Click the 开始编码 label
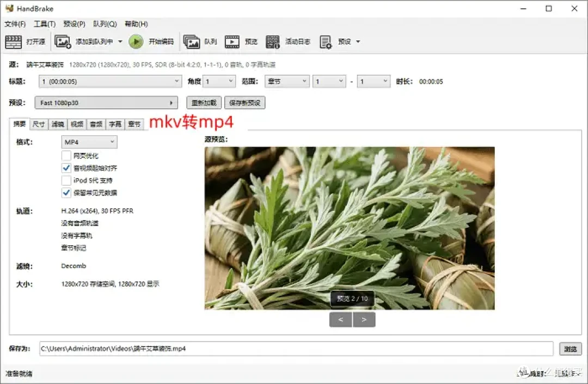588x384 pixels. [x=161, y=41]
